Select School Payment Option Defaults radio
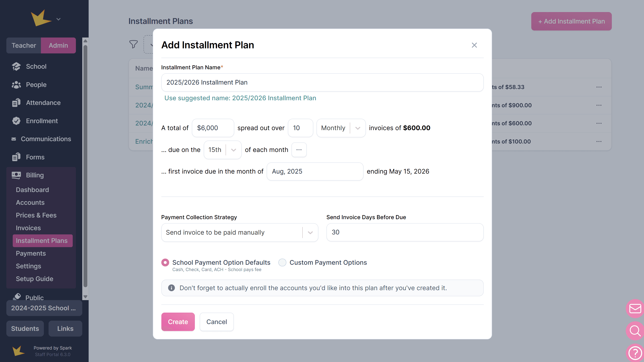 (165, 263)
